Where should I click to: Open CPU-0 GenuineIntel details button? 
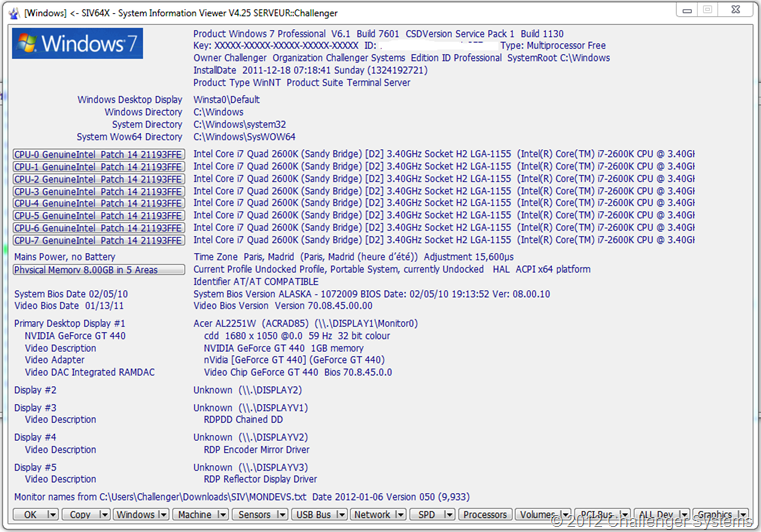tap(99, 154)
